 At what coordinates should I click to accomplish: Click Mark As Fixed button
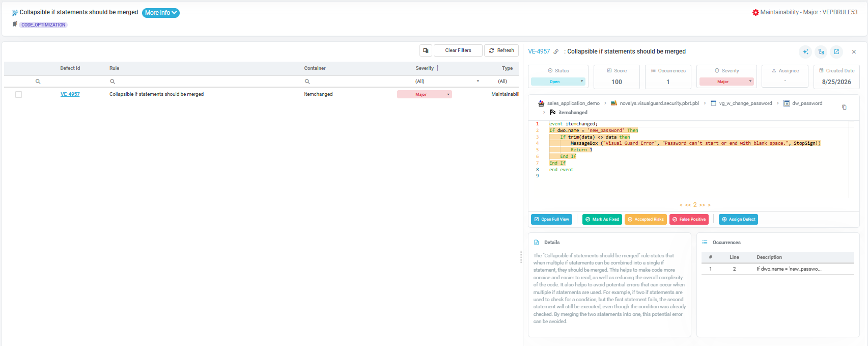[602, 219]
